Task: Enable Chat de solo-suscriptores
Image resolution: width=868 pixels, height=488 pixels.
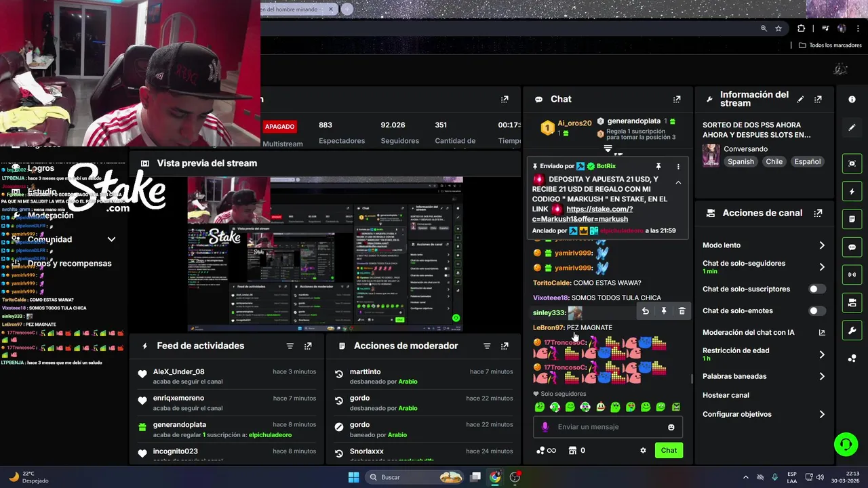Action: [817, 289]
